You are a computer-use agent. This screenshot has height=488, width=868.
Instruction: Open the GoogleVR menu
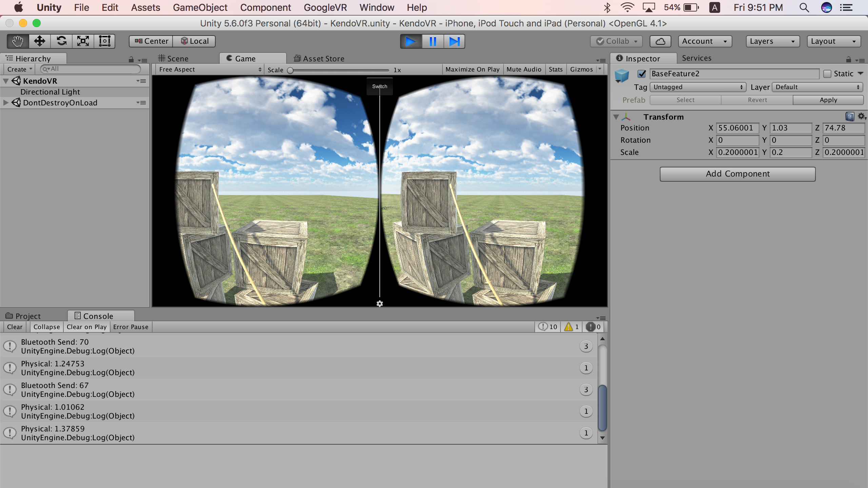325,7
